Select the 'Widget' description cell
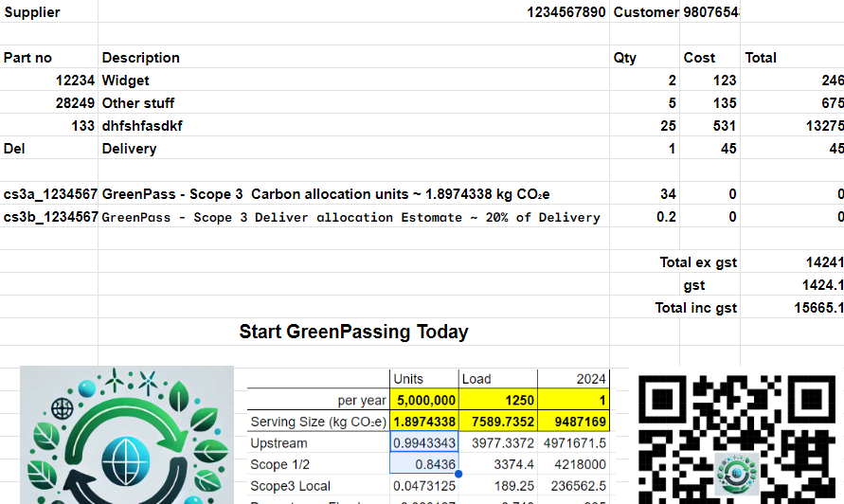This screenshot has width=844, height=504. (x=353, y=80)
